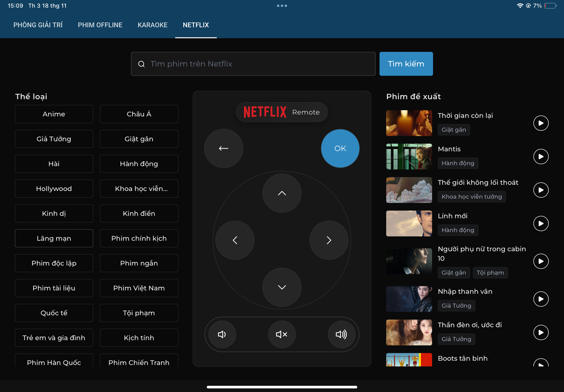This screenshot has width=564, height=392.
Task: Tap the Tội phạm tag on cabin 10 movie
Action: [490, 273]
